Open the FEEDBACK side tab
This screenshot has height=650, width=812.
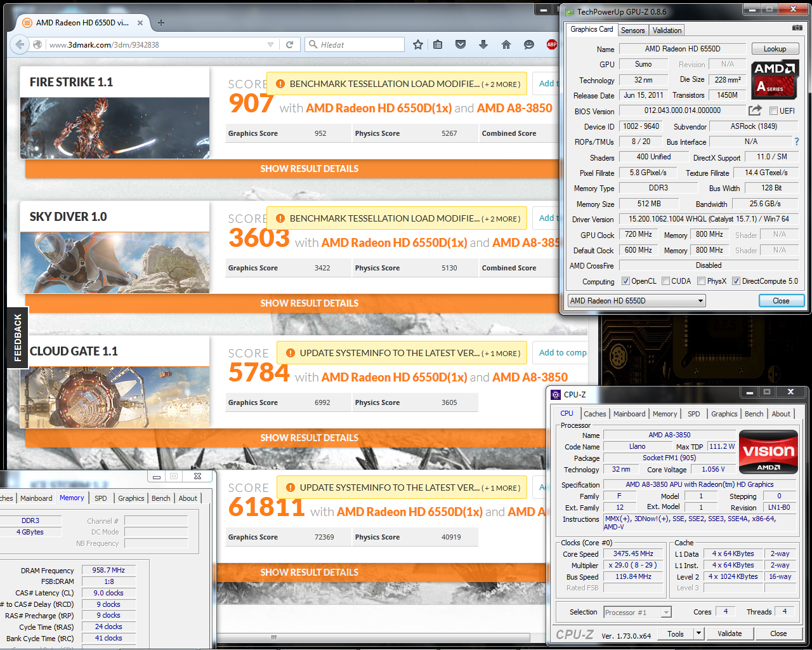click(x=18, y=338)
